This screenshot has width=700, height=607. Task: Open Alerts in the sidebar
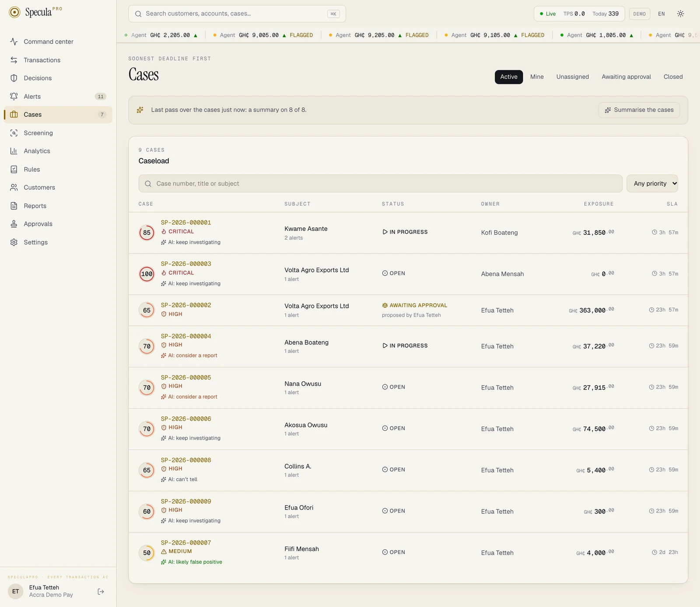[x=58, y=96]
